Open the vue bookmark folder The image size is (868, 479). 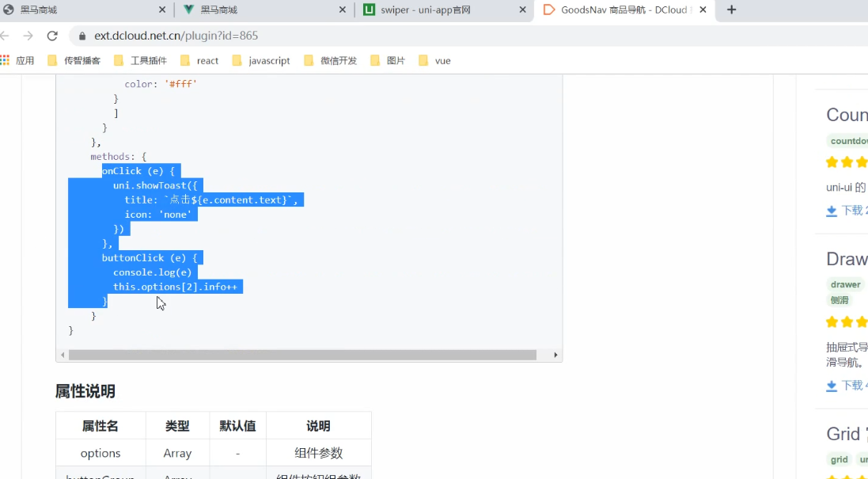click(434, 60)
